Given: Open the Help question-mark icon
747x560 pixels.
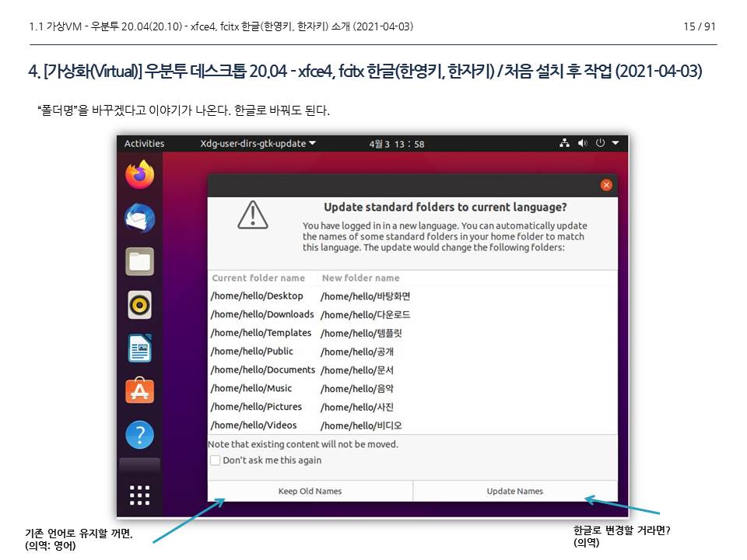Looking at the screenshot, I should point(139,435).
